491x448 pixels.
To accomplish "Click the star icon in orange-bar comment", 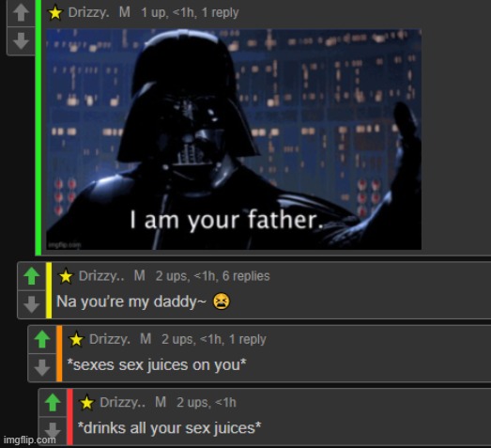I will pos(76,340).
